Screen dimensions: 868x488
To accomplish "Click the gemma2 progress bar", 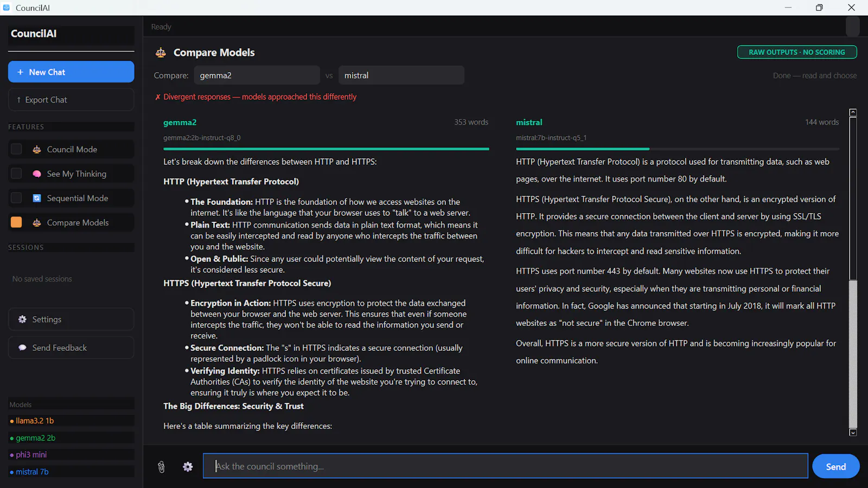I will click(x=326, y=149).
